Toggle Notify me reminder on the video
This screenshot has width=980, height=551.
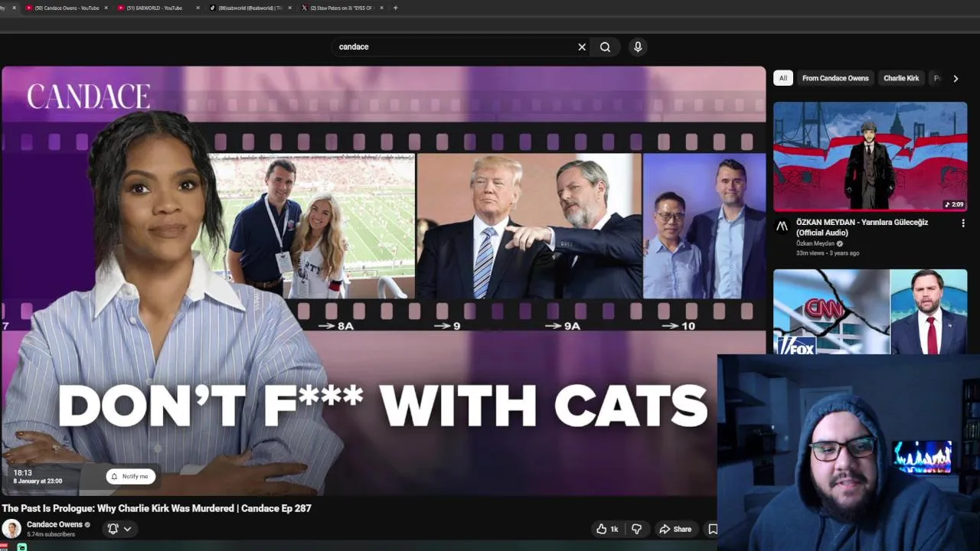[130, 476]
